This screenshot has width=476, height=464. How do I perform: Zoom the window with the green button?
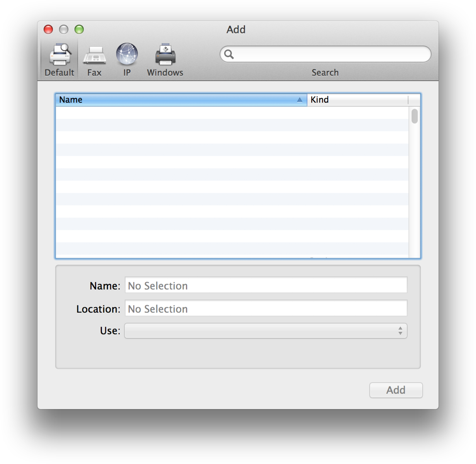click(79, 29)
